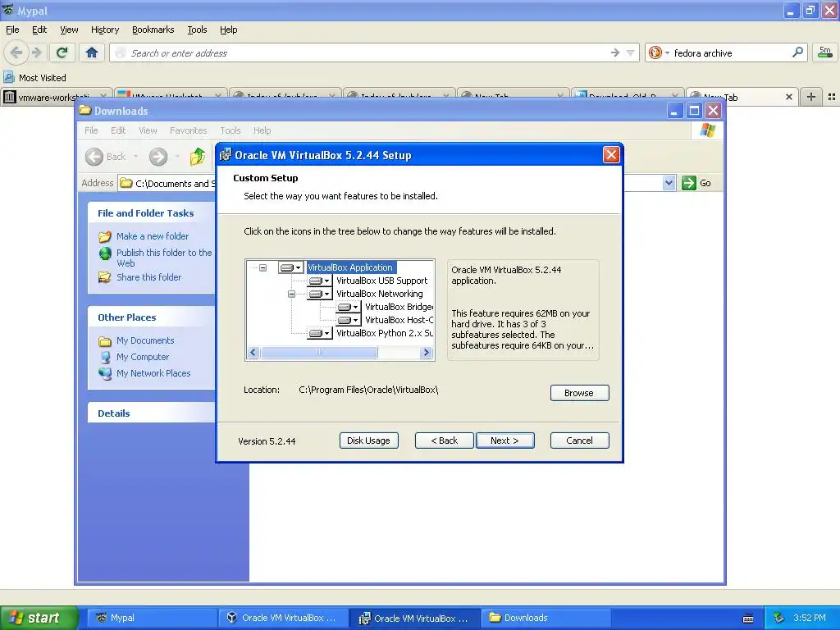The image size is (840, 630).
Task: Open VirtualBox Application feature install dropdown
Action: coord(291,267)
